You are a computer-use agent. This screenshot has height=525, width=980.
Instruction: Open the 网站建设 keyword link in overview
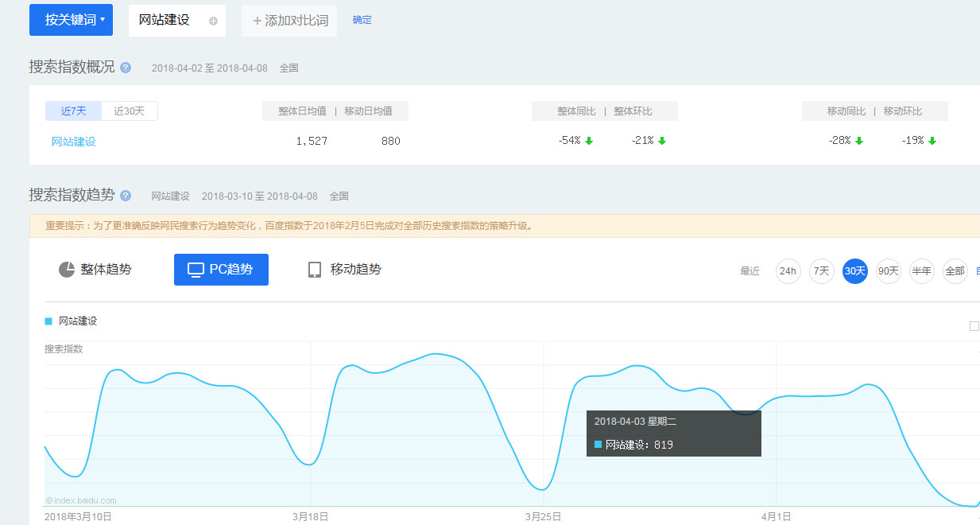coord(73,141)
